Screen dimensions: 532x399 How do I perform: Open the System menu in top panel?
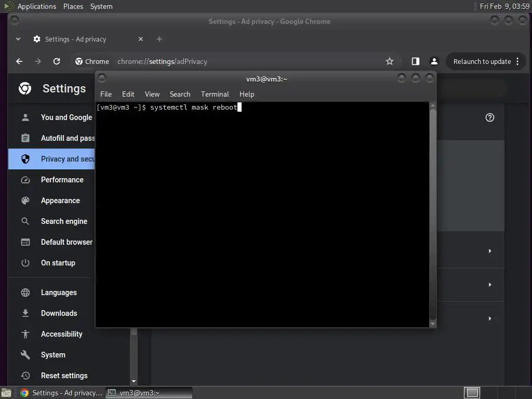(x=101, y=6)
